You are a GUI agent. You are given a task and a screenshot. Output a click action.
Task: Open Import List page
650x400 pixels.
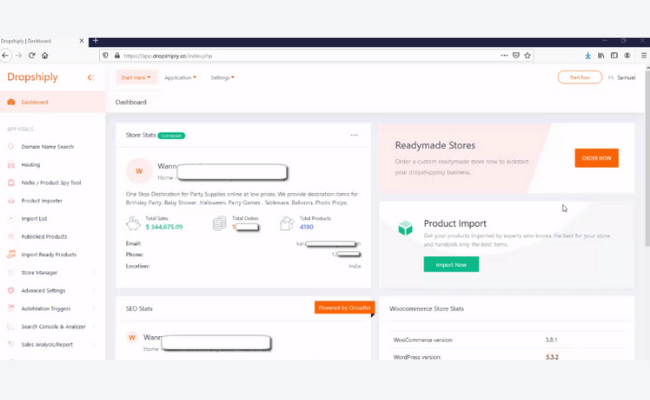[34, 218]
